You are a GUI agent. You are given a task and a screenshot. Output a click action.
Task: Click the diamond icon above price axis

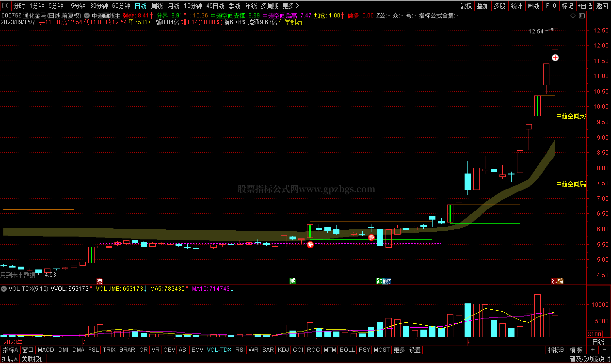tap(573, 16)
